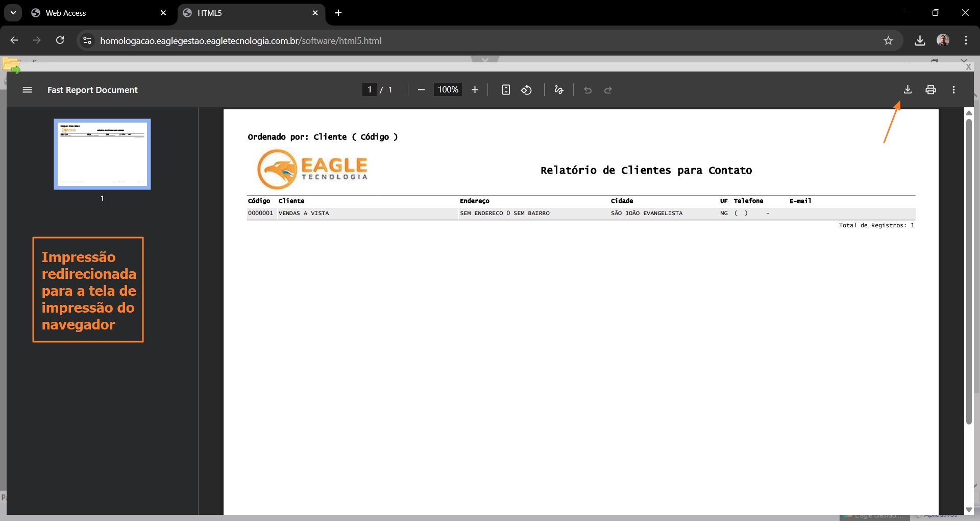
Task: Click the collapse chevron above the viewer
Action: [485, 59]
